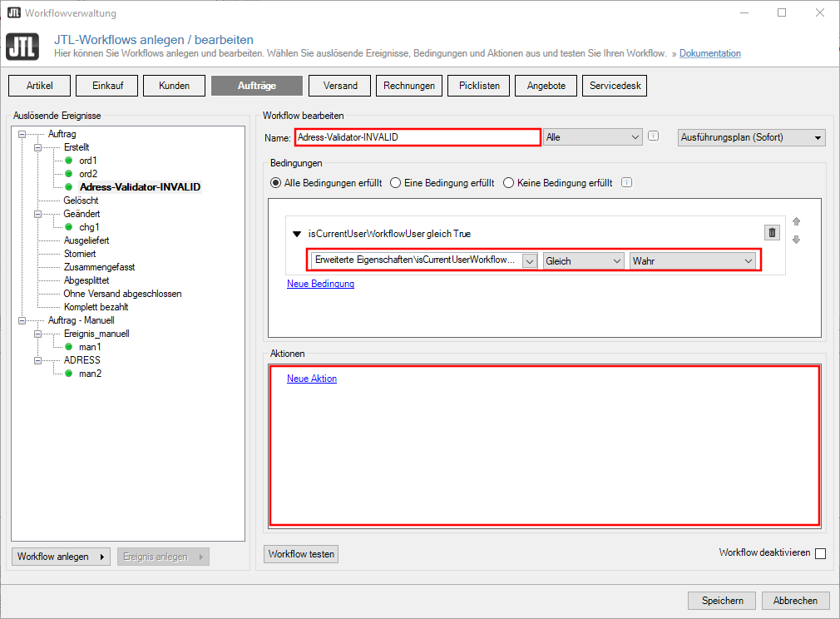Select the active Aufträge tab

click(x=257, y=86)
